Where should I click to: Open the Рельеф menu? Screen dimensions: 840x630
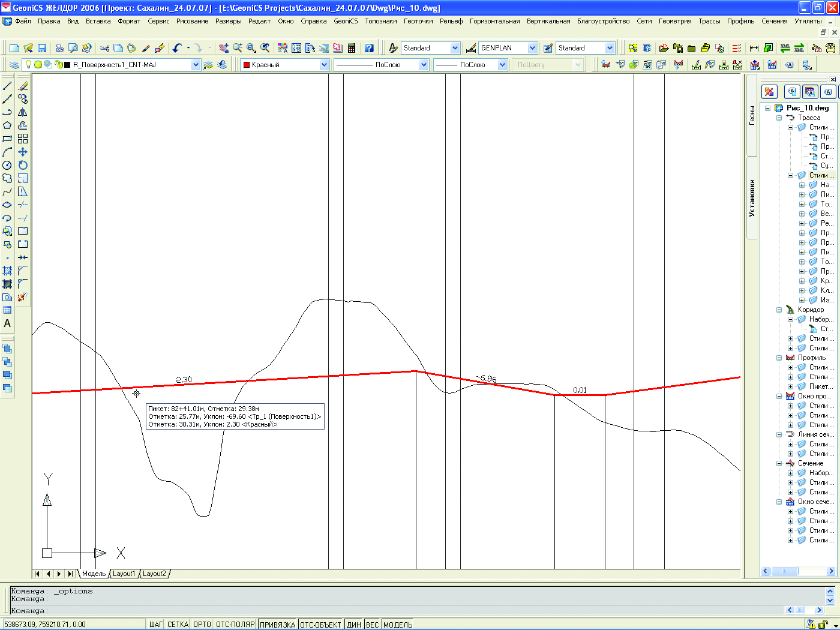tap(451, 21)
